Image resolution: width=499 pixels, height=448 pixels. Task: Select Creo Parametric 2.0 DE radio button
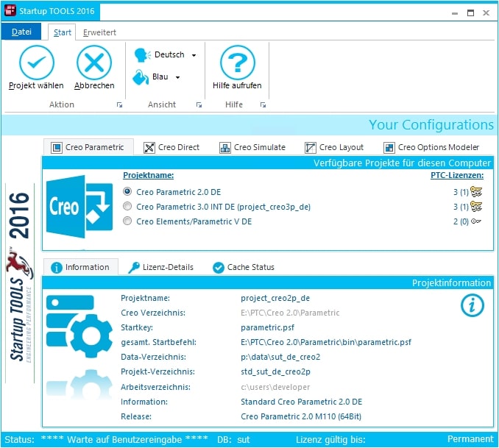(127, 191)
